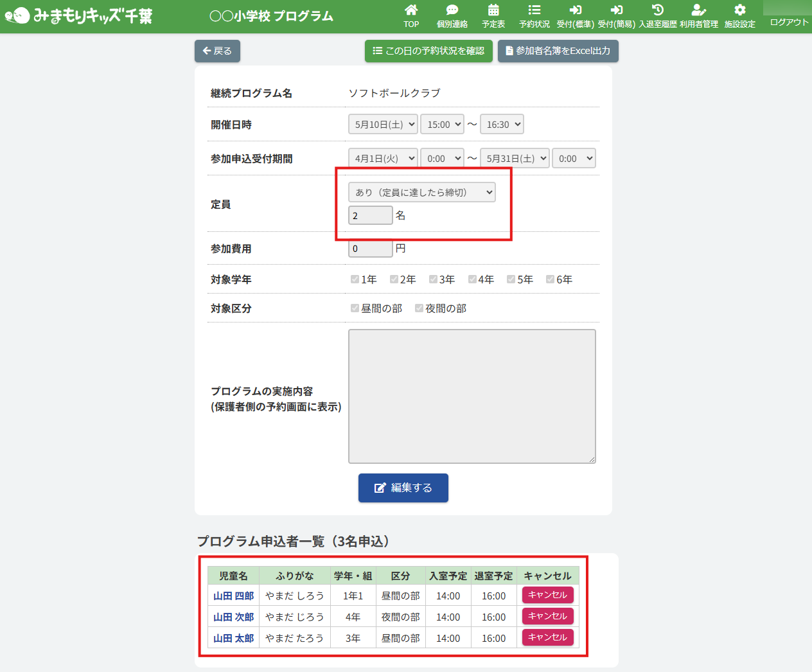Open 予定表 calendar icon
Viewport: 812px width, 672px height.
coord(493,10)
